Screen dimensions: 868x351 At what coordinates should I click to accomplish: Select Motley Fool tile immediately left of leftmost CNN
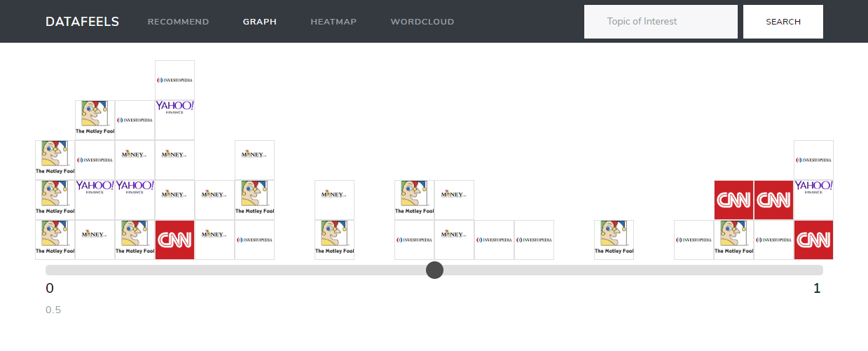(x=135, y=240)
